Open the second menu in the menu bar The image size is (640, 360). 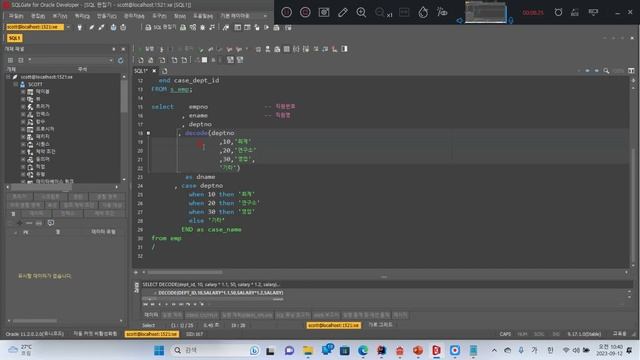click(x=38, y=16)
